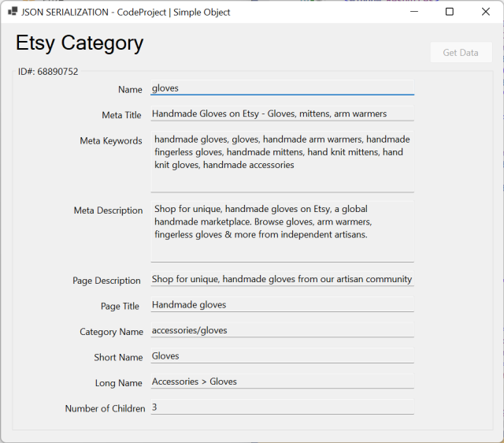Image resolution: width=504 pixels, height=443 pixels.
Task: Click the Page Description label
Action: (x=106, y=281)
